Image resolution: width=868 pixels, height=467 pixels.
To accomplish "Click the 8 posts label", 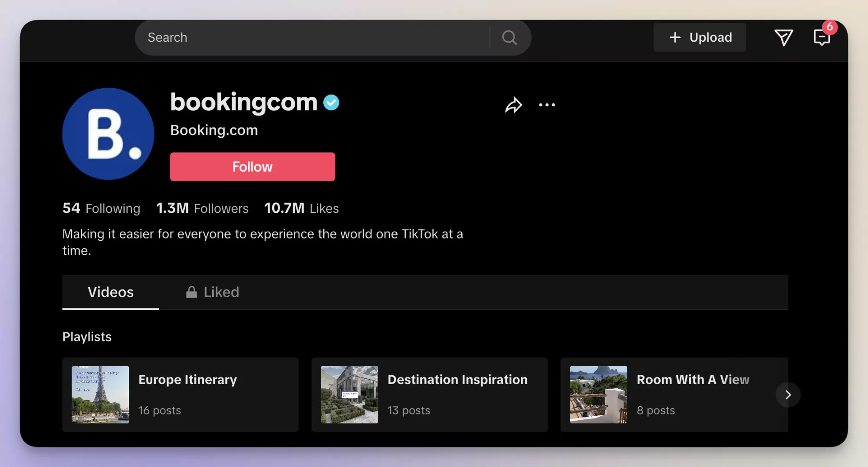I will [656, 411].
